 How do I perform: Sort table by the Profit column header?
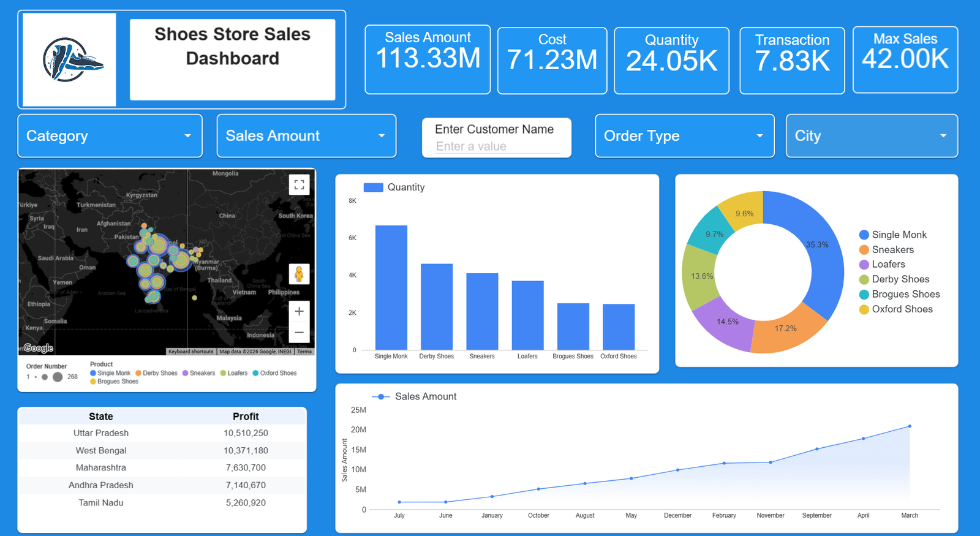point(246,417)
